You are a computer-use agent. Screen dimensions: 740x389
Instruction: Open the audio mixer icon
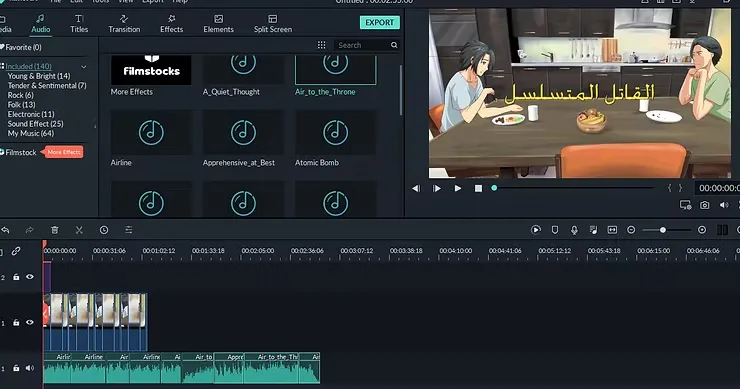[593, 230]
